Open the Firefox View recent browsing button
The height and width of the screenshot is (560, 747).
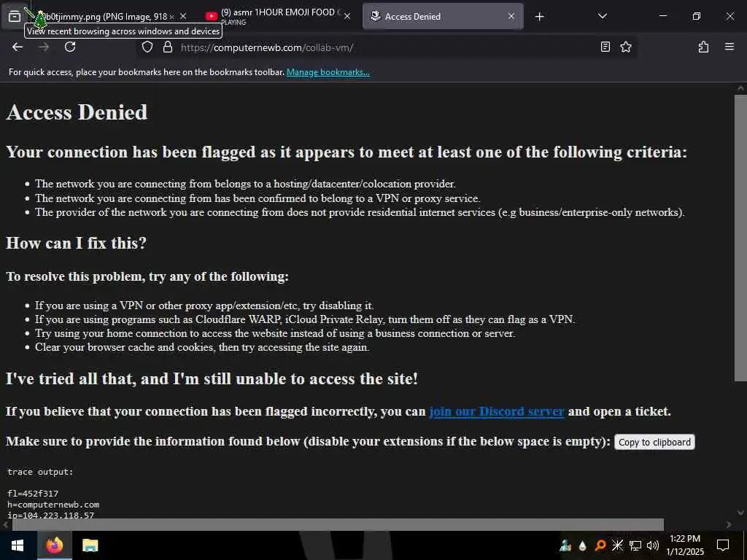click(15, 17)
